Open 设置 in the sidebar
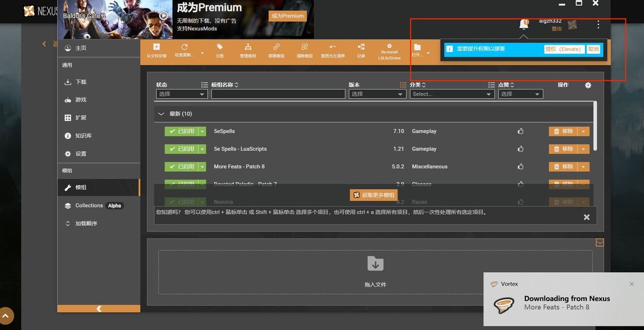Image resolution: width=644 pixels, height=330 pixels. pos(98,154)
